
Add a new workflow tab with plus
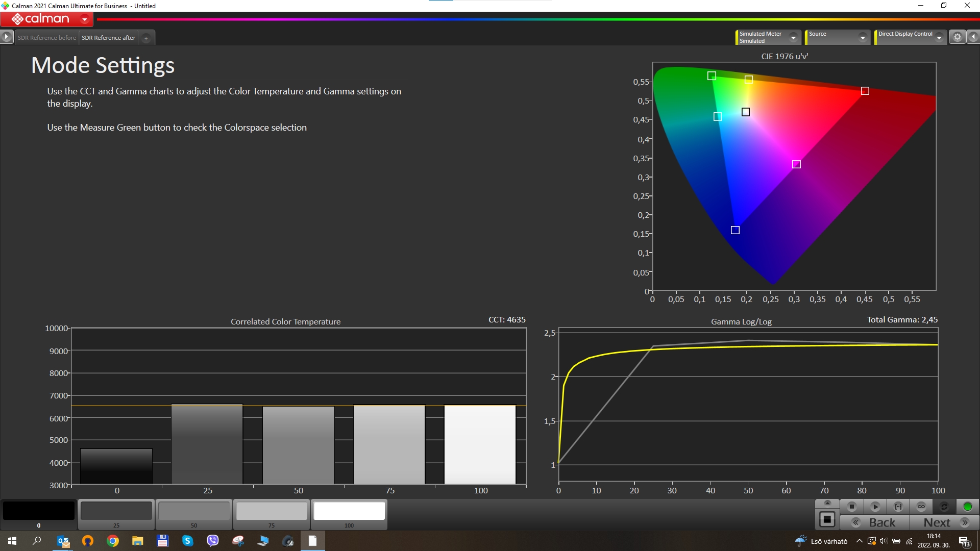[x=146, y=38]
